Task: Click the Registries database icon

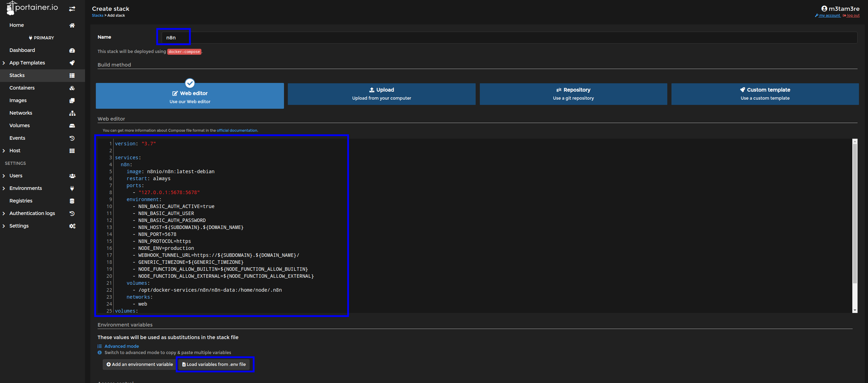Action: 72,201
